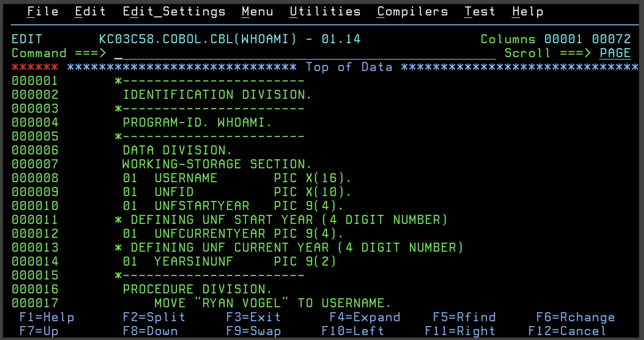This screenshot has width=644, height=340.
Task: Activate F4=Expand function key label
Action: 365,317
